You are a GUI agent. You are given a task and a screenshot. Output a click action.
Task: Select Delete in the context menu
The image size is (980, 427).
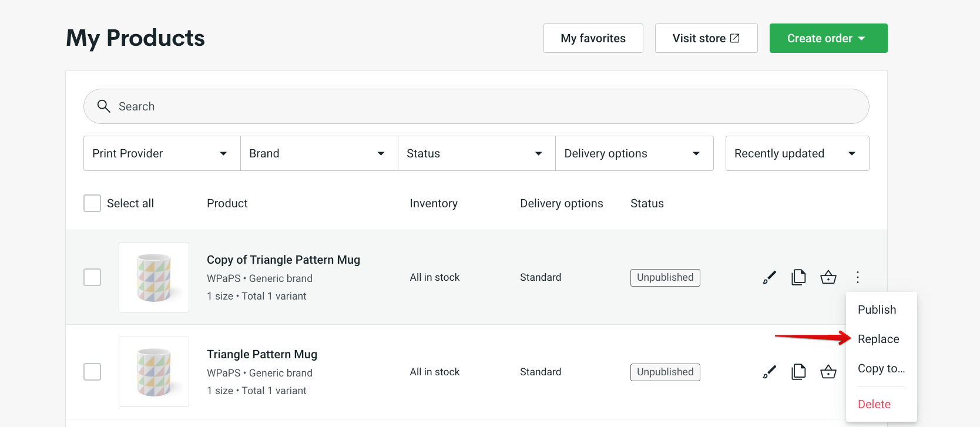(x=874, y=404)
